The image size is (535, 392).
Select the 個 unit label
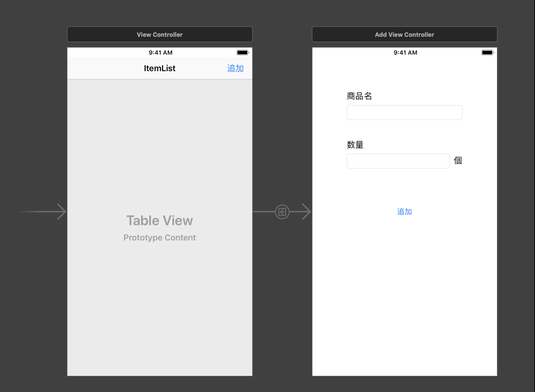458,161
